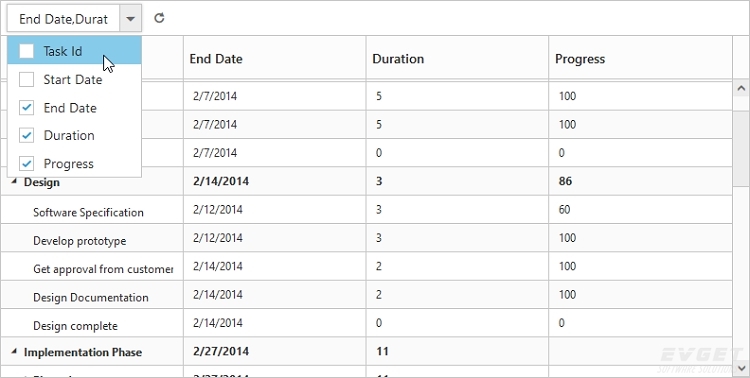Select the Software Specification task row
The width and height of the screenshot is (750, 378).
click(366, 210)
